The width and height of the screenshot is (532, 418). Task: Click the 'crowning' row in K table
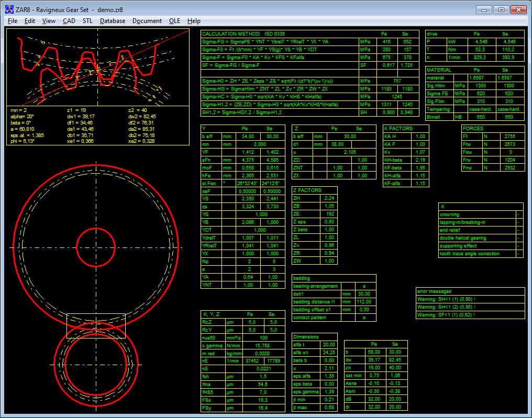449,214
